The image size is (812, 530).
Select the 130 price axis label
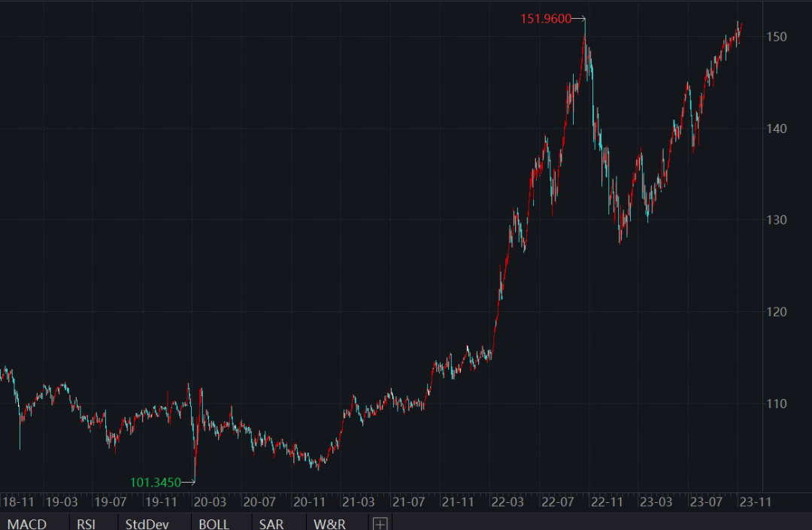click(776, 220)
